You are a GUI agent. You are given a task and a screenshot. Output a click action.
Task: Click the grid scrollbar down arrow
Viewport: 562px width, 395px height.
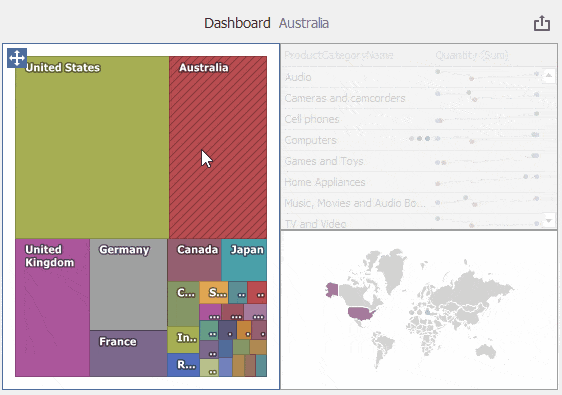[x=549, y=220]
